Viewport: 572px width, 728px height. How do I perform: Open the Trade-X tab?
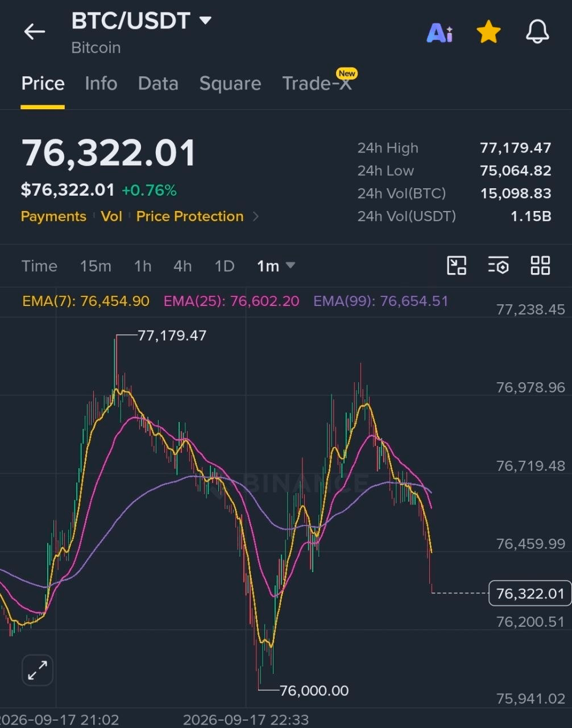point(317,84)
